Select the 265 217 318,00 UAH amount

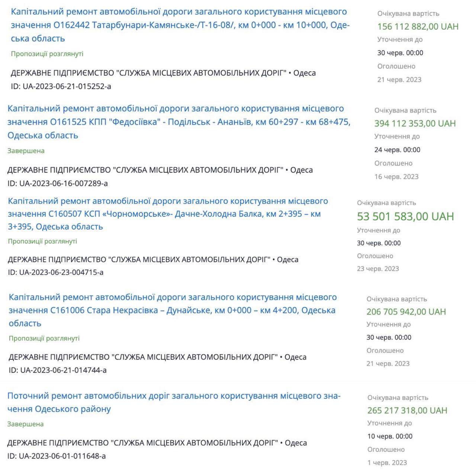pyautogui.click(x=407, y=410)
